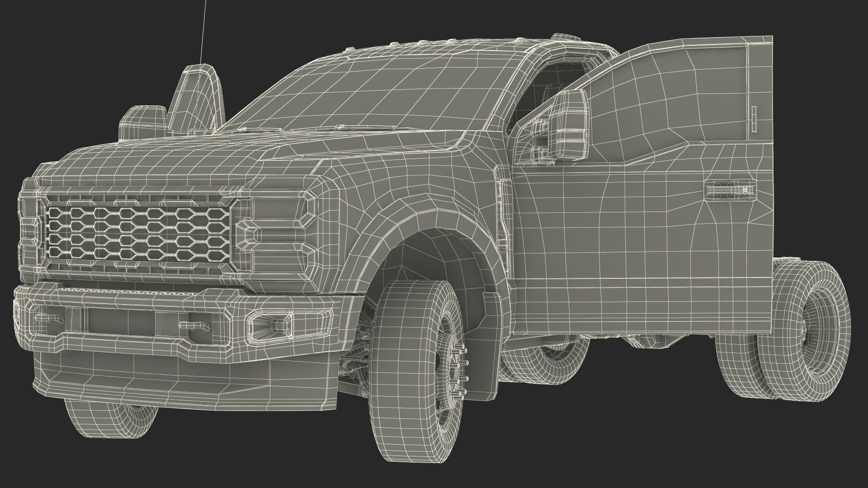
Task: Select the hood of the truck
Action: (181, 154)
